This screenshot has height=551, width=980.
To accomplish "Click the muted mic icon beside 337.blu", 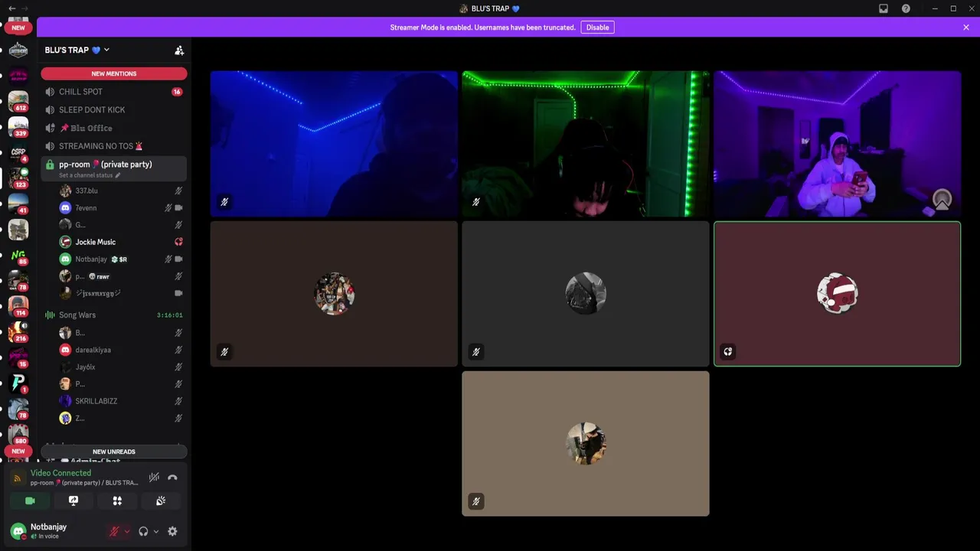I will pos(178,191).
